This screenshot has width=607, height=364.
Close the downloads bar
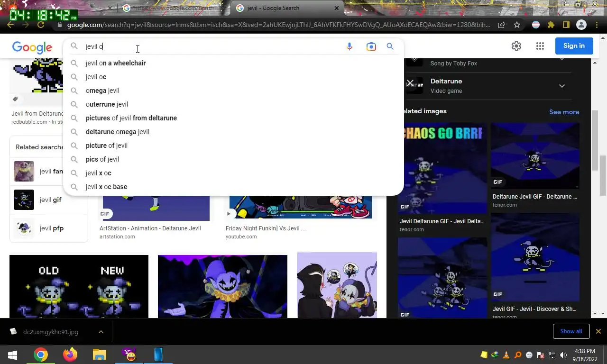pyautogui.click(x=598, y=331)
